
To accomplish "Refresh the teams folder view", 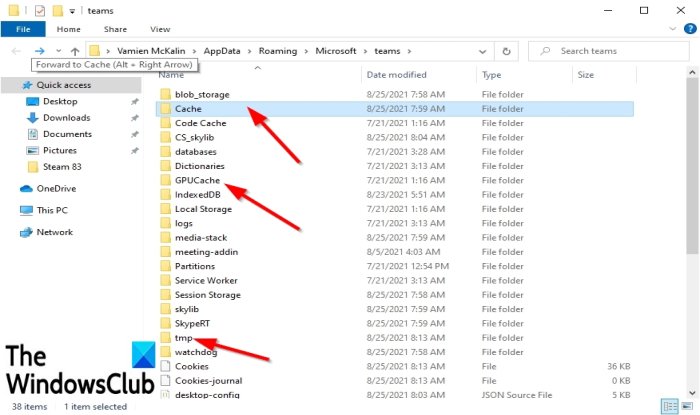I will pos(506,51).
